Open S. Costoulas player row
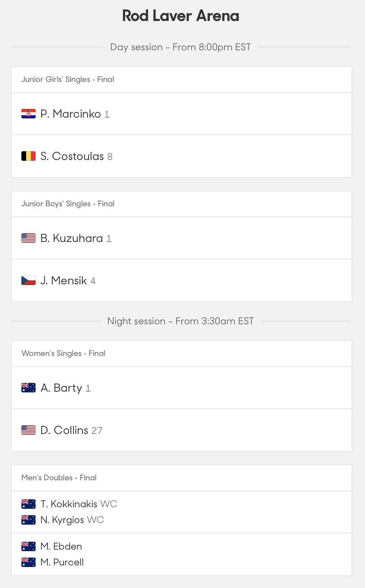 182,156
